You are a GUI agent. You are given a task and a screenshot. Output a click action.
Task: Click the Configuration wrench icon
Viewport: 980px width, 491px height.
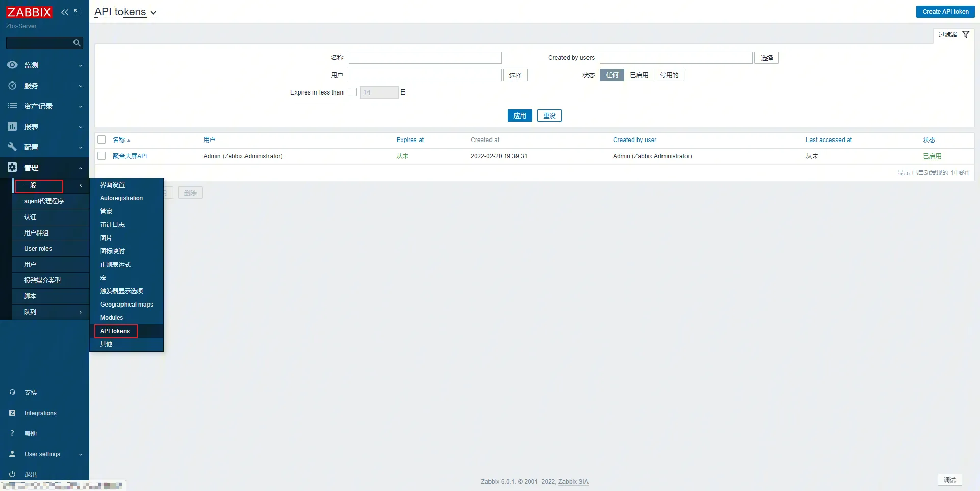[x=12, y=147]
